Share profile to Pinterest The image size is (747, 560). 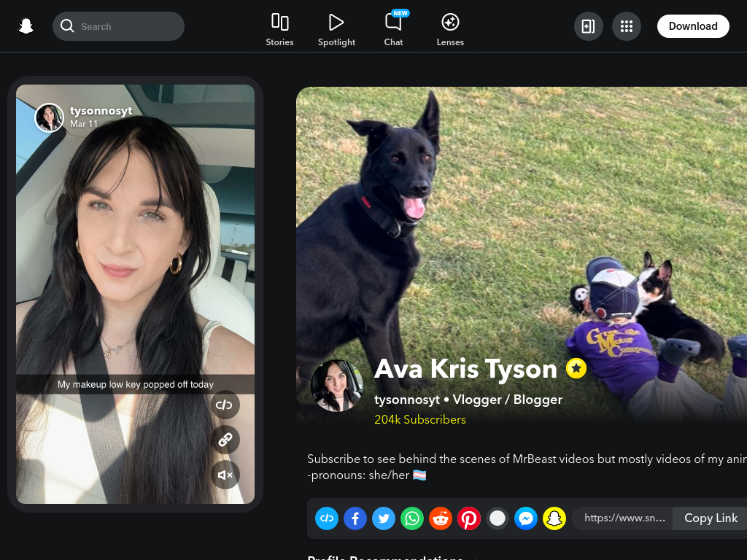469,518
